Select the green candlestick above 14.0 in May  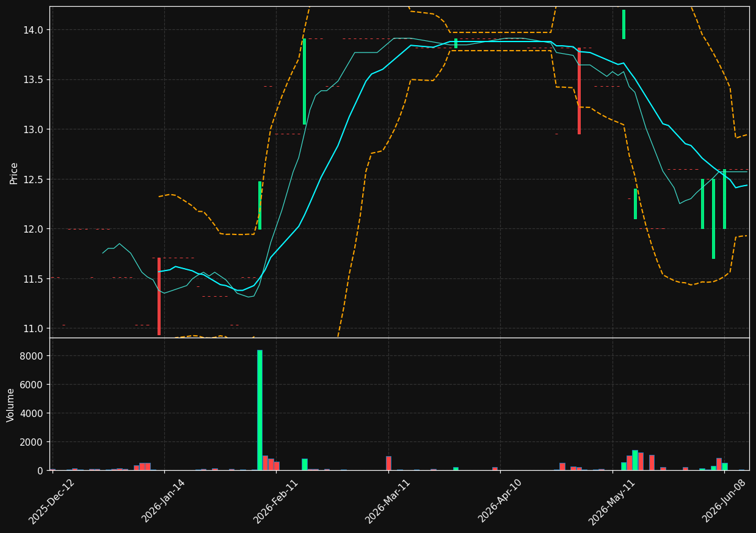click(623, 24)
